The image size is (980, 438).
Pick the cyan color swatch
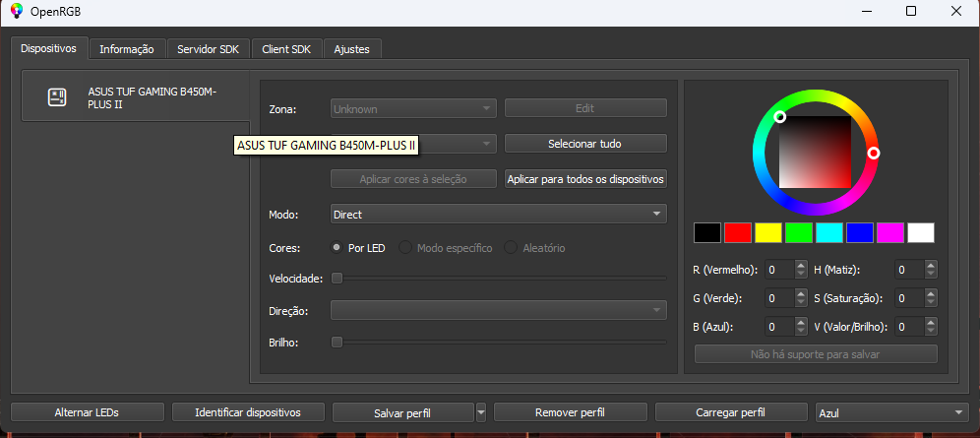click(x=829, y=232)
